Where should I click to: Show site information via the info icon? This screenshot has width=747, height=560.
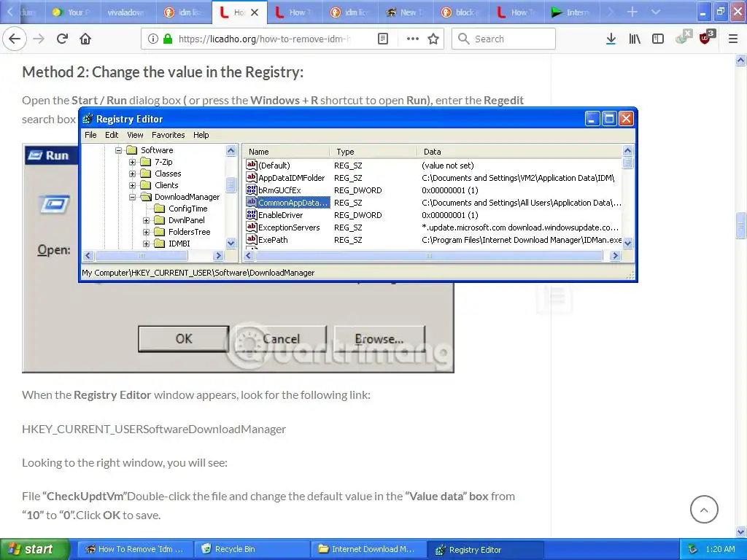[153, 39]
